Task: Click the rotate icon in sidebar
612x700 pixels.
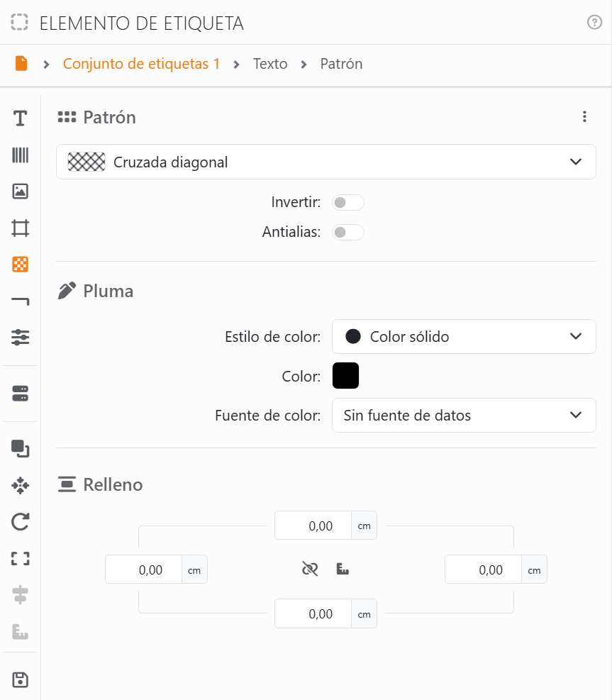Action: coord(20,521)
